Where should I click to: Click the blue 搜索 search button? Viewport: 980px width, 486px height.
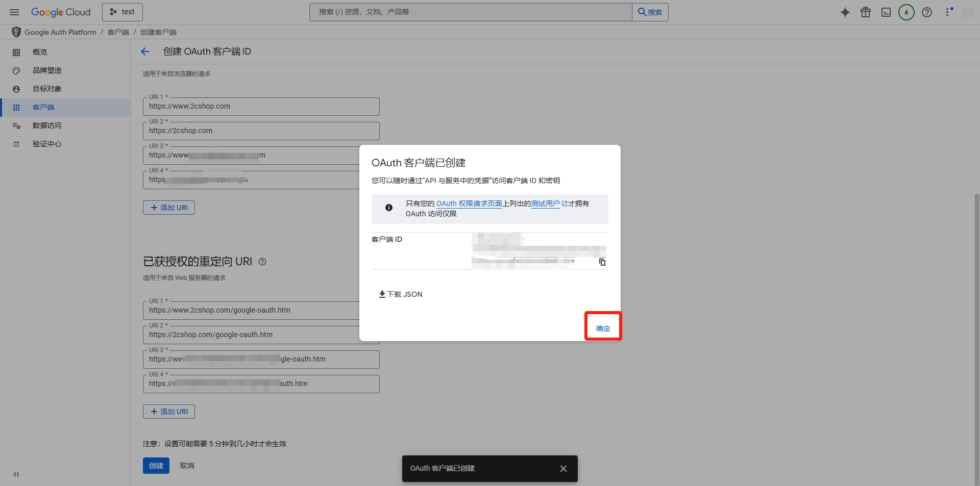tap(650, 12)
